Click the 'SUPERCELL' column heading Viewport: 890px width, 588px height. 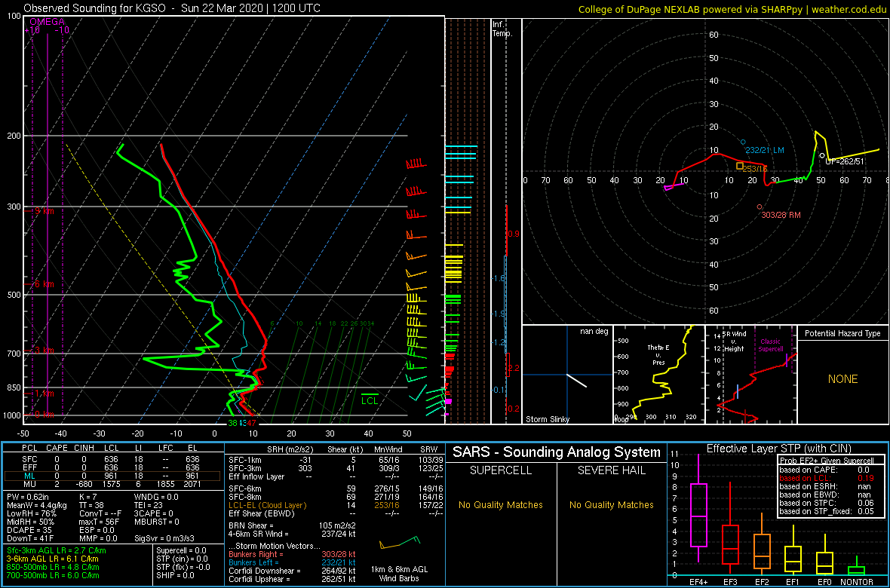(501, 470)
